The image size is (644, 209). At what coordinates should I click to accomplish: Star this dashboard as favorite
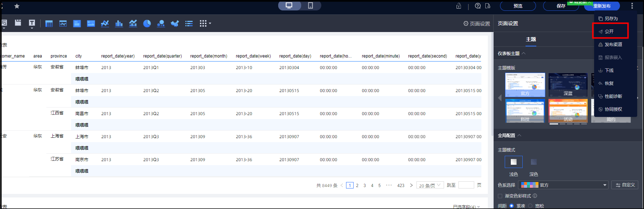point(17,6)
